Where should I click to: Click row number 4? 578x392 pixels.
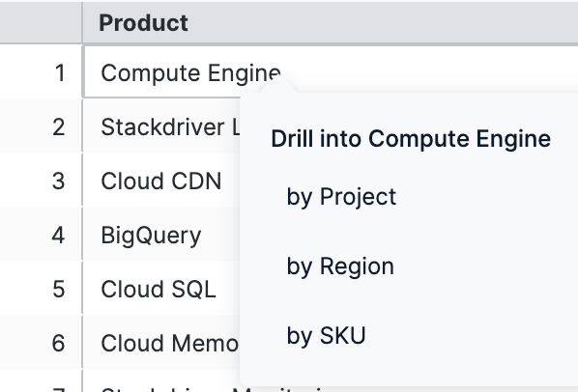[59, 236]
